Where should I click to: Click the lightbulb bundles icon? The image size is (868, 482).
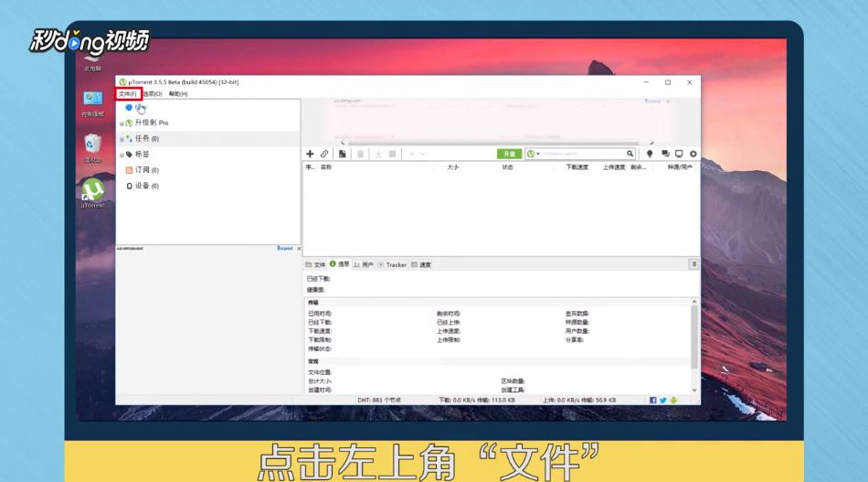(x=650, y=154)
